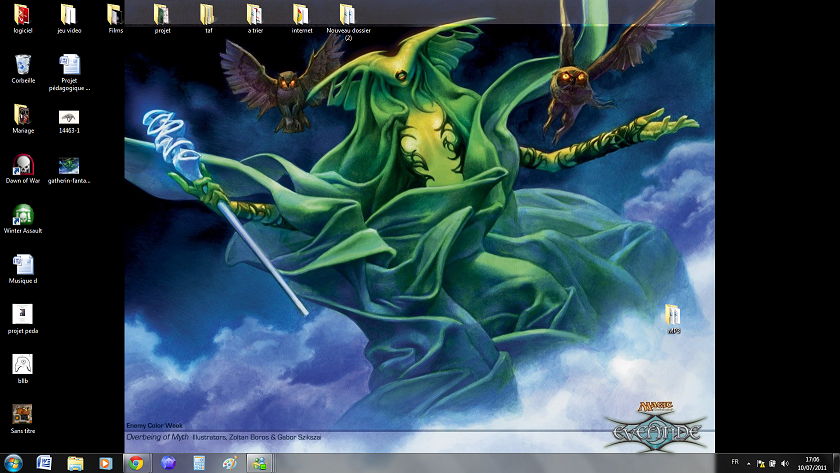Open the volume speaker control

pyautogui.click(x=785, y=463)
